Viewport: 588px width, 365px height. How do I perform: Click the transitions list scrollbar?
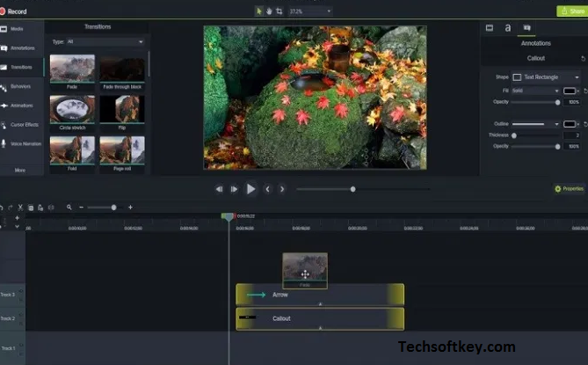pyautogui.click(x=149, y=64)
